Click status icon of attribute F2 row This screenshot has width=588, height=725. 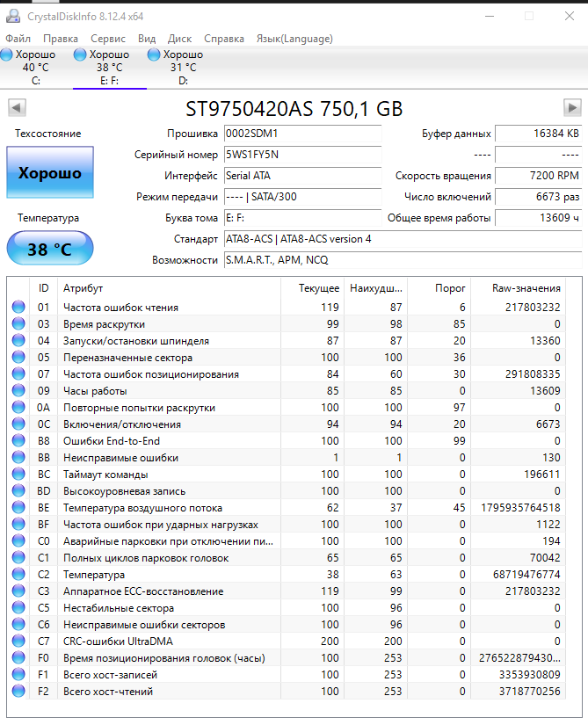(x=18, y=692)
